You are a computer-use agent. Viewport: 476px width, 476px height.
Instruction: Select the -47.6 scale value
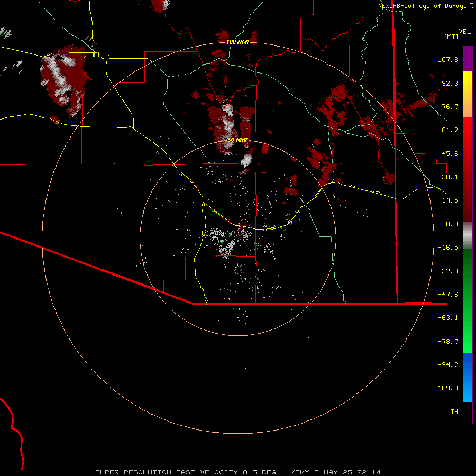pos(448,295)
